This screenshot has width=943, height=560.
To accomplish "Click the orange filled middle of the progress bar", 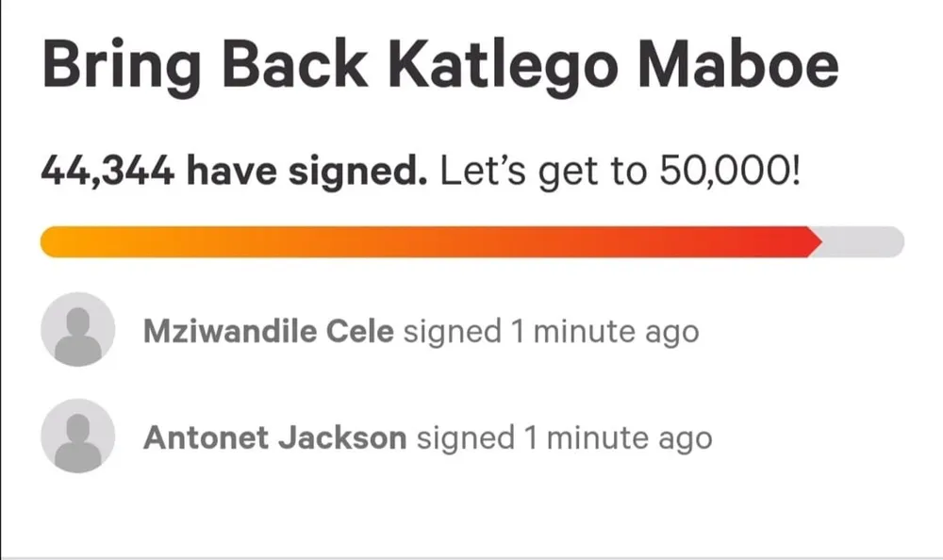I will pos(424,241).
